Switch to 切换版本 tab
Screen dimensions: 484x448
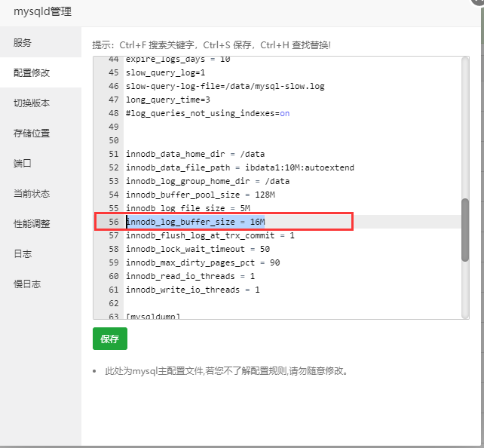(32, 103)
